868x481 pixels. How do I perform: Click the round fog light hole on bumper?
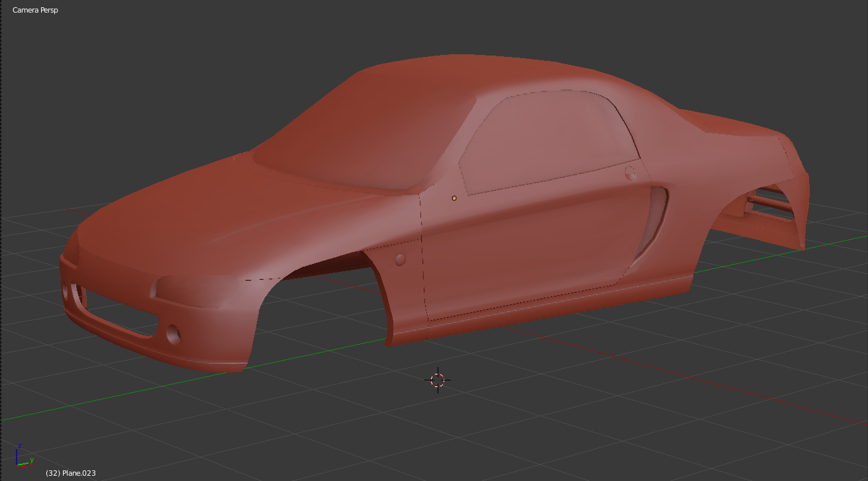[173, 333]
